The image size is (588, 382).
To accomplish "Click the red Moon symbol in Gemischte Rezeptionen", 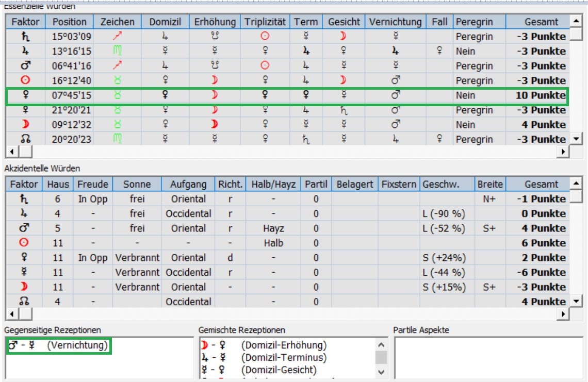I will click(x=205, y=345).
